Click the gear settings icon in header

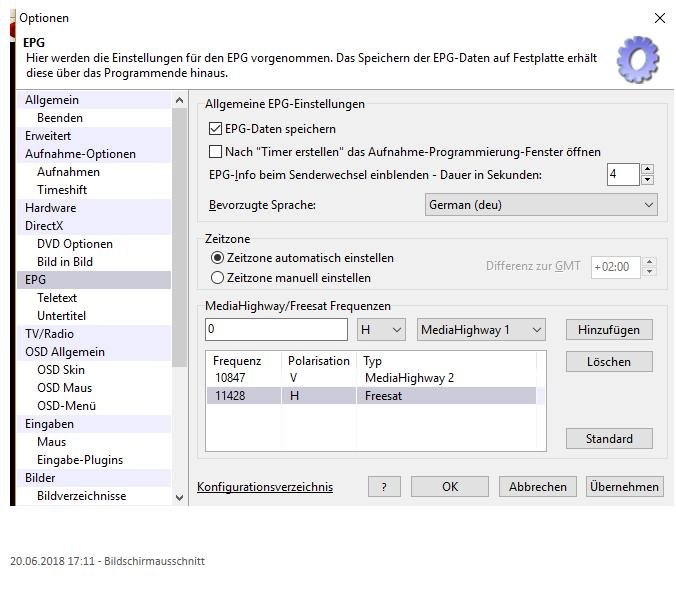637,60
